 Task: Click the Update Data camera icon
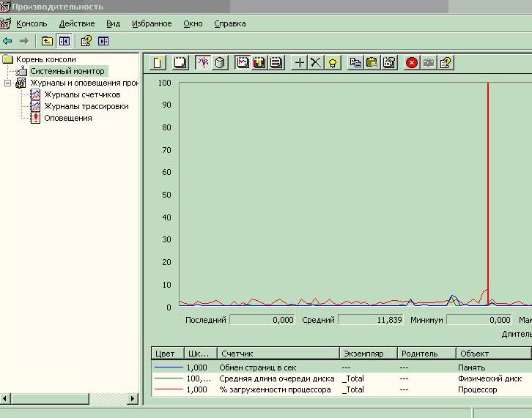[429, 63]
